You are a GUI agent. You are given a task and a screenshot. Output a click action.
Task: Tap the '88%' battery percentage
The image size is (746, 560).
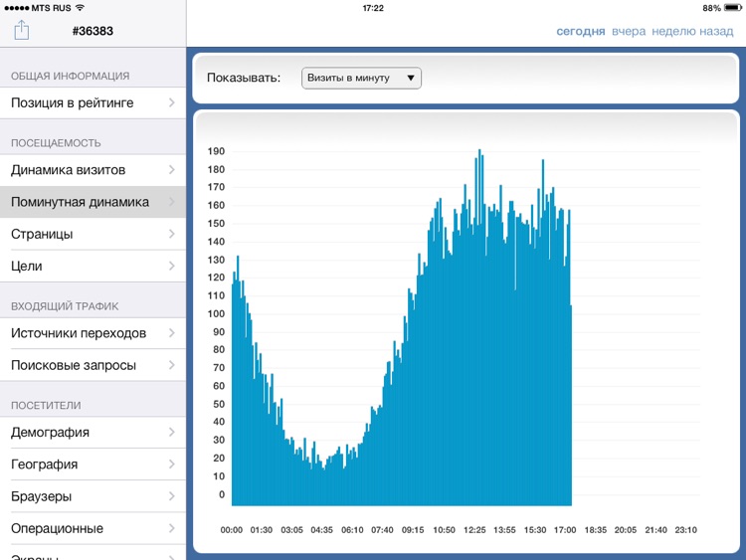coord(712,8)
